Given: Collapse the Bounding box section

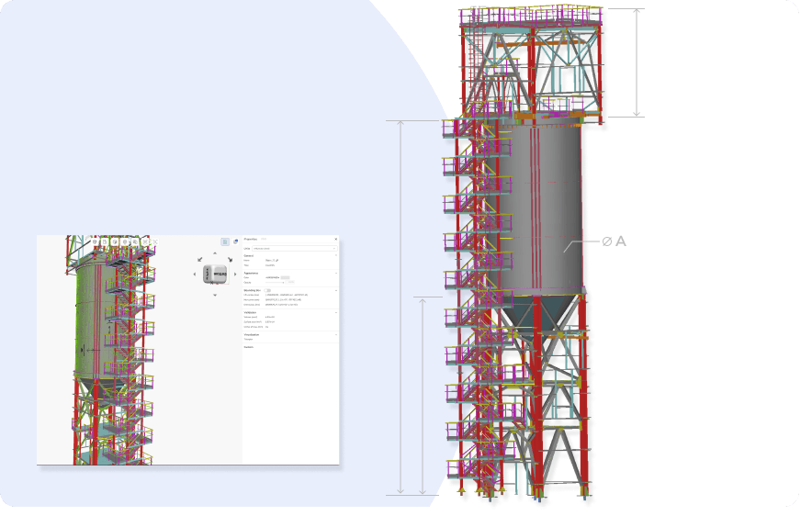Looking at the screenshot, I should click(x=336, y=290).
